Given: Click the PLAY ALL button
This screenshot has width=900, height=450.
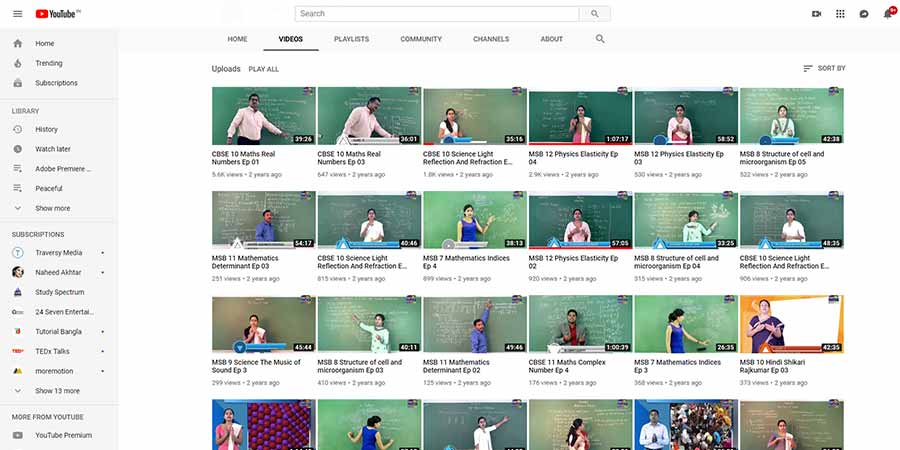Looking at the screenshot, I should point(263,69).
